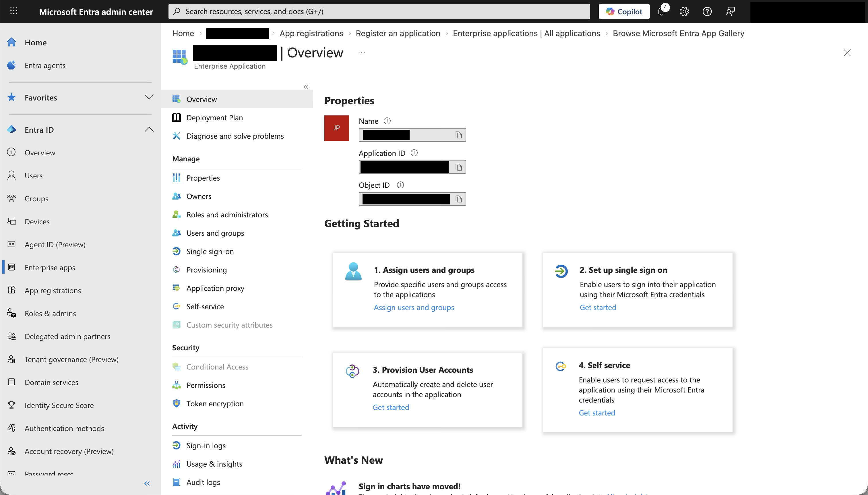This screenshot has height=495, width=868.
Task: Click the Assign users and groups link
Action: click(x=414, y=307)
